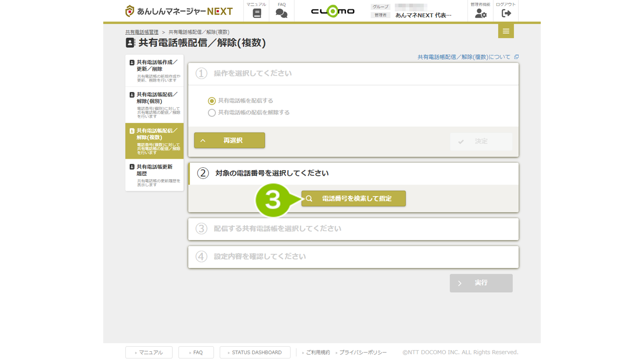Open 共有電話帳配信／解除(複数)について help link
Image resolution: width=644 pixels, height=362 pixels.
[464, 57]
